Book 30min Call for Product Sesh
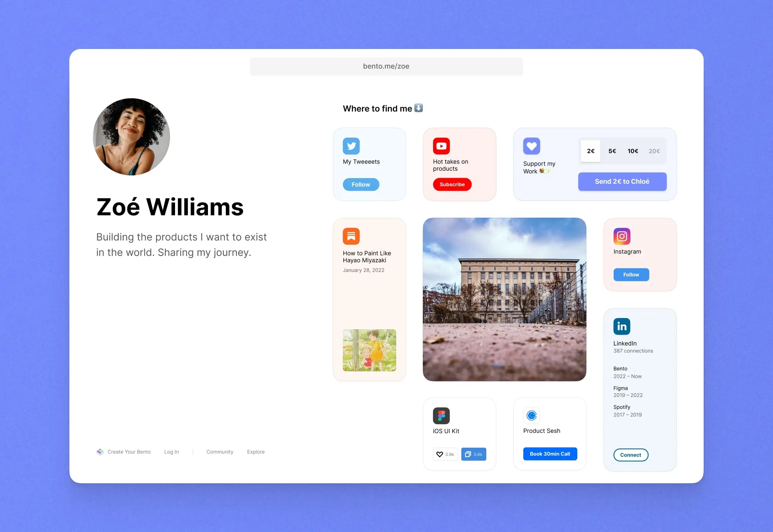Image resolution: width=773 pixels, height=532 pixels. point(549,453)
